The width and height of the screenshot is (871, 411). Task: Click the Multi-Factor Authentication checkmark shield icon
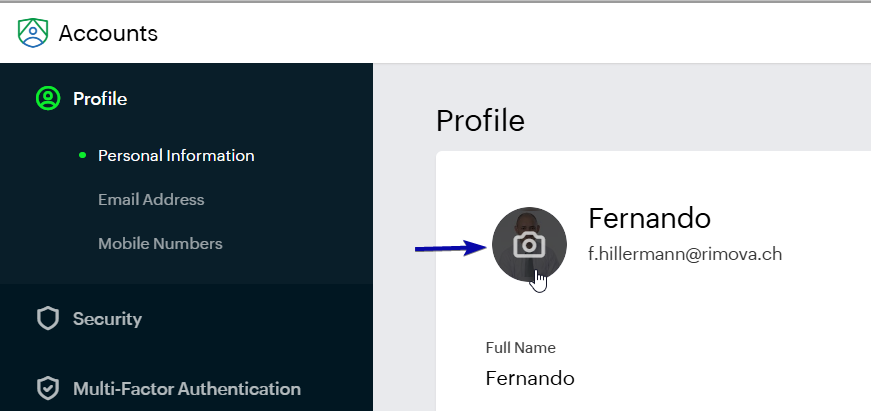pos(47,389)
